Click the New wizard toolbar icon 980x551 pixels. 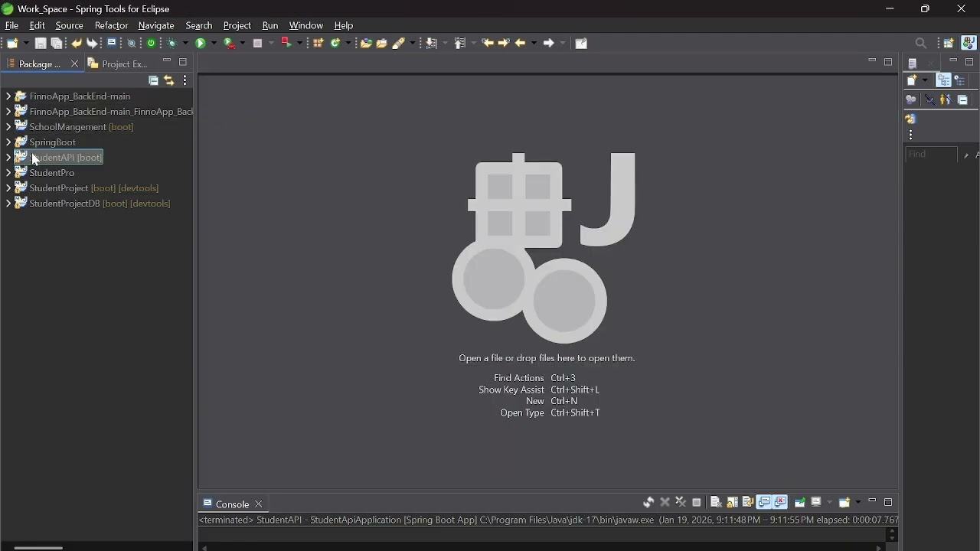(x=12, y=44)
